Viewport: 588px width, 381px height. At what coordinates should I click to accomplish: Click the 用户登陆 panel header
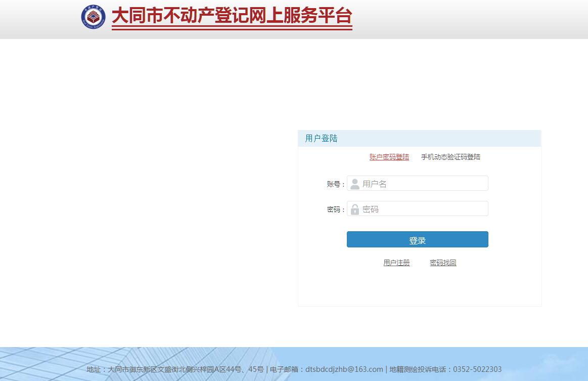[419, 139]
